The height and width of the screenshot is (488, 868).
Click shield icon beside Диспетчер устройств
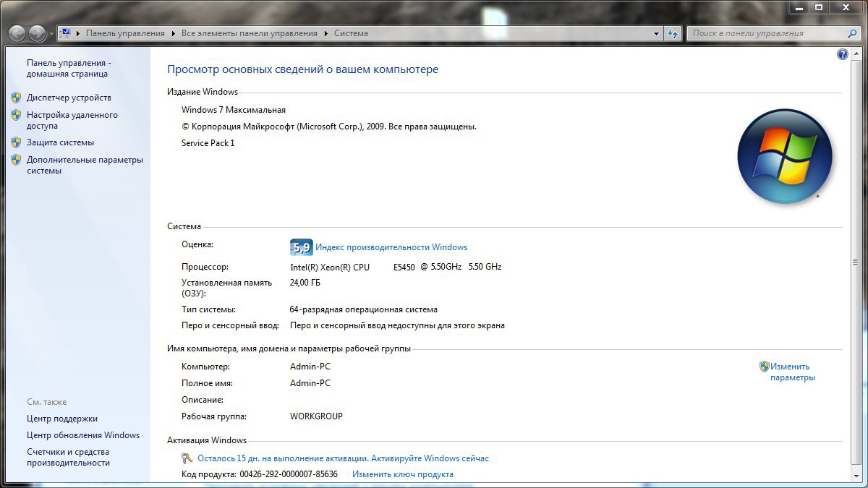point(16,98)
